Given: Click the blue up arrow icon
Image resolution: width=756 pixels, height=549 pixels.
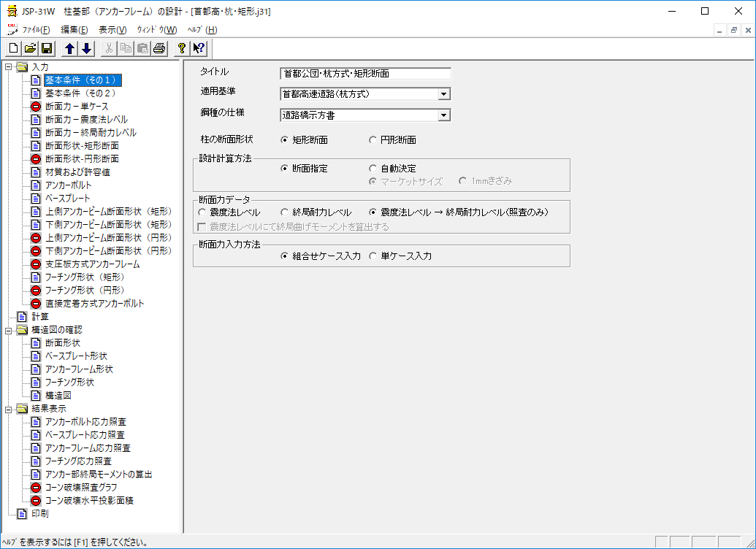Looking at the screenshot, I should pyautogui.click(x=70, y=49).
